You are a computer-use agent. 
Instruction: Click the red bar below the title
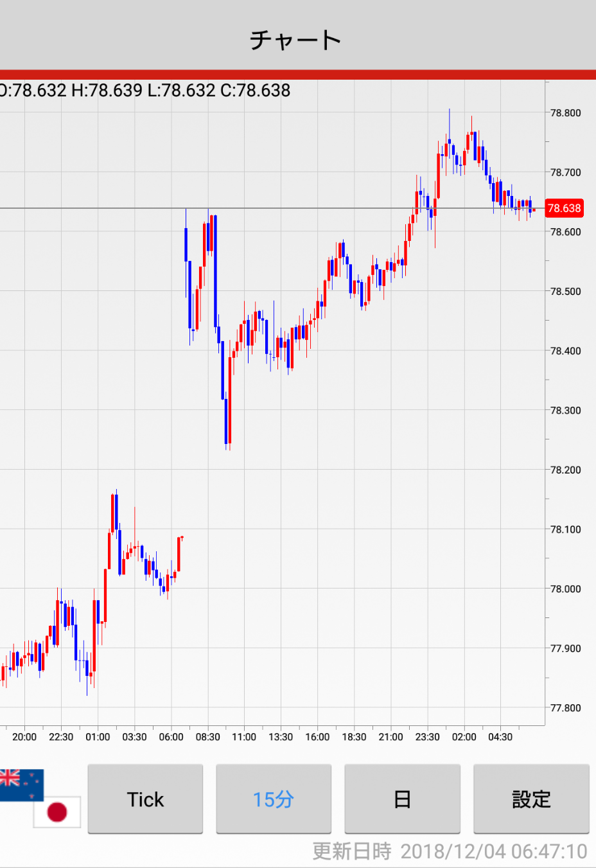tap(298, 75)
